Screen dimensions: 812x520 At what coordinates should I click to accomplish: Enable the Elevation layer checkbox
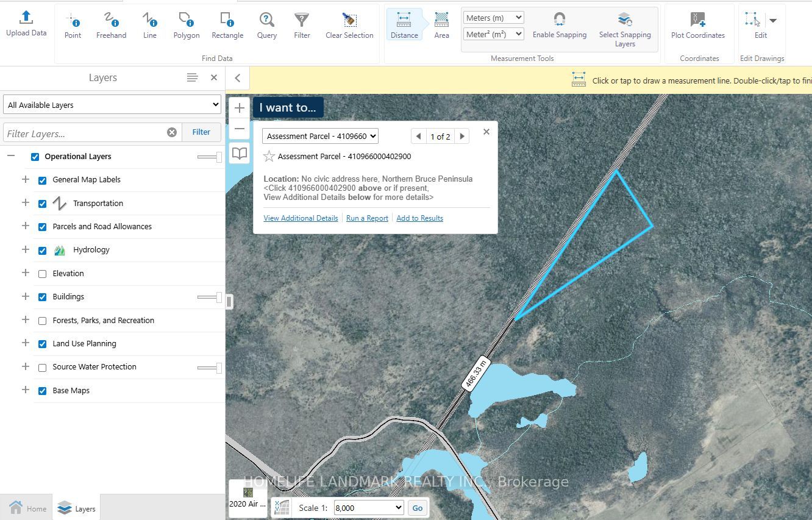[x=43, y=274]
